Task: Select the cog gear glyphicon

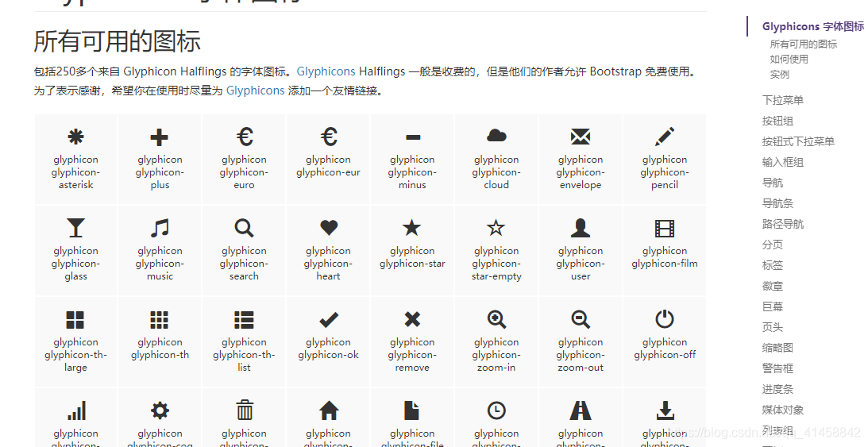Action: coord(160,410)
